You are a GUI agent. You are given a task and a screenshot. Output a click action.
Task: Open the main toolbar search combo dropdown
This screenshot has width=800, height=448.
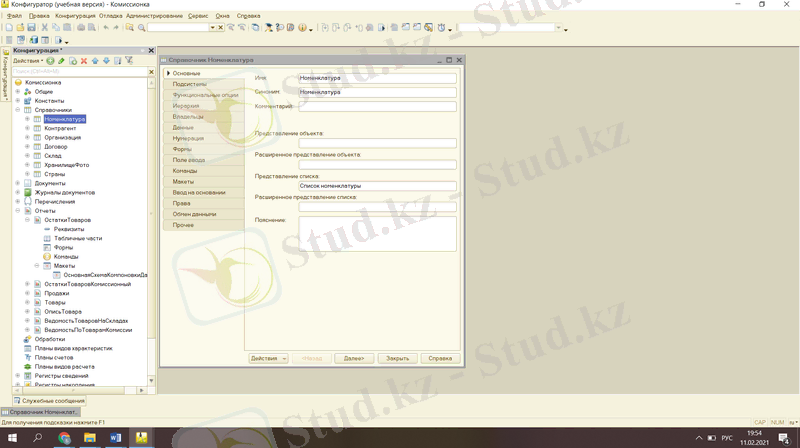point(212,28)
